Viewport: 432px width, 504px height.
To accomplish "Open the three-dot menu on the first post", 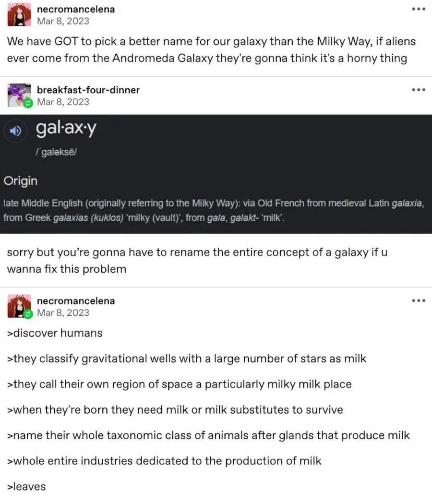I will [419, 9].
